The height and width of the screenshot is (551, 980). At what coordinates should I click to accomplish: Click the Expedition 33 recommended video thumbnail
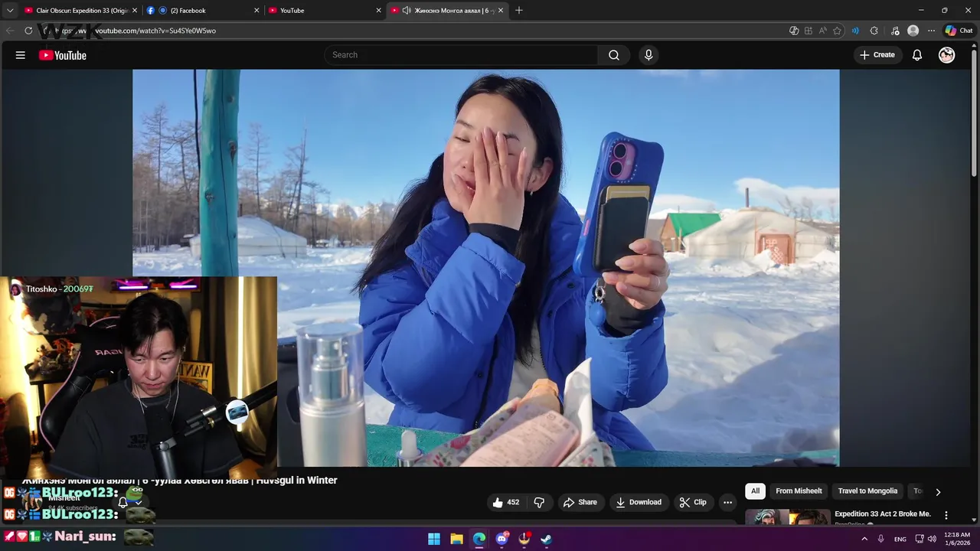(x=788, y=518)
